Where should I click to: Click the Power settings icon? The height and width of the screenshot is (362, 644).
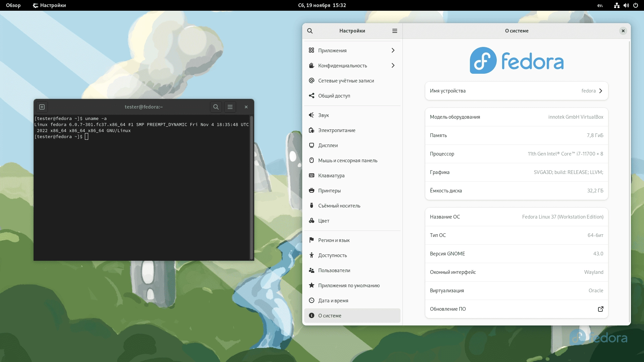pos(312,130)
